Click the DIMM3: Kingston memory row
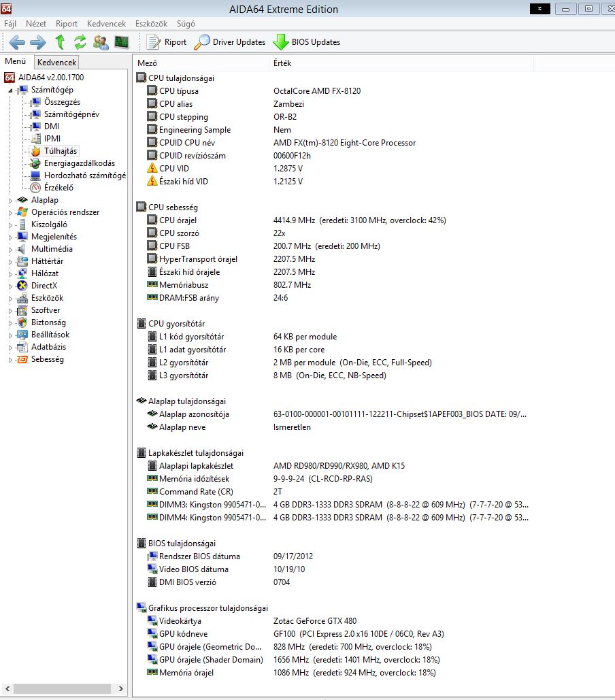Screen dimensions: 615x700 click(x=337, y=505)
